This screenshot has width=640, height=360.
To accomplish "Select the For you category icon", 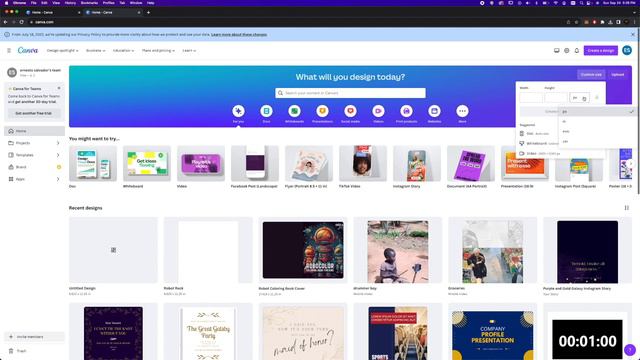I will point(238,111).
